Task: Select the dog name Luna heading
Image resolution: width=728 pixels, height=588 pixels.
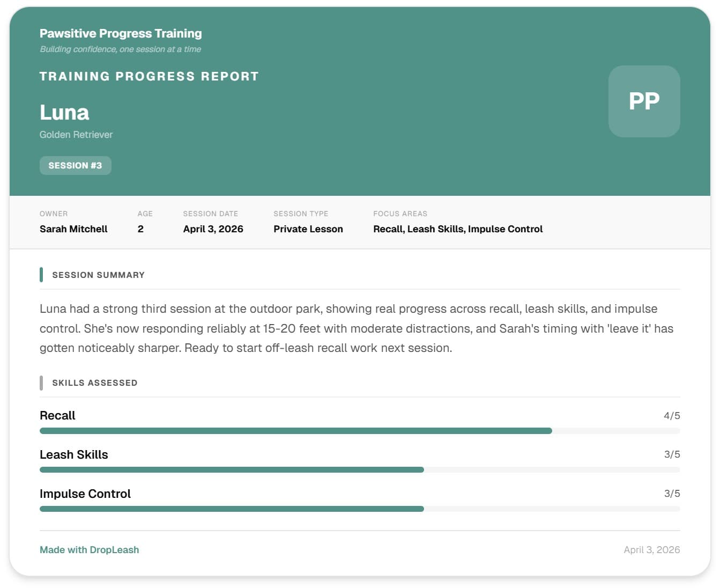Action: click(64, 112)
